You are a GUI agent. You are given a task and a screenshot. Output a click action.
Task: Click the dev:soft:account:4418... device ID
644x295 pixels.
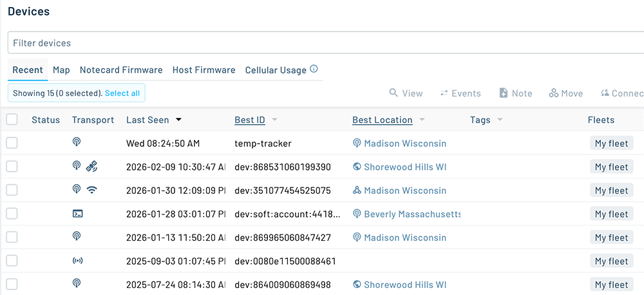point(287,214)
